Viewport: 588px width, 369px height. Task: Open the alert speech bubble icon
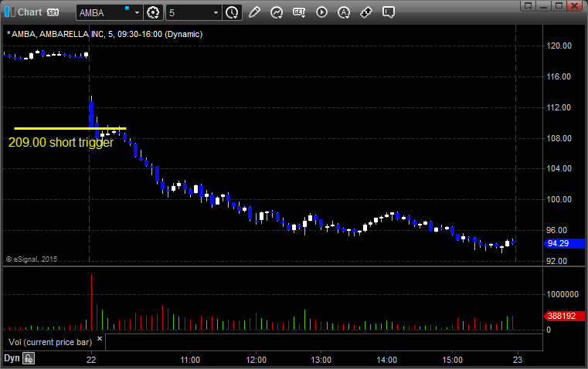(366, 12)
